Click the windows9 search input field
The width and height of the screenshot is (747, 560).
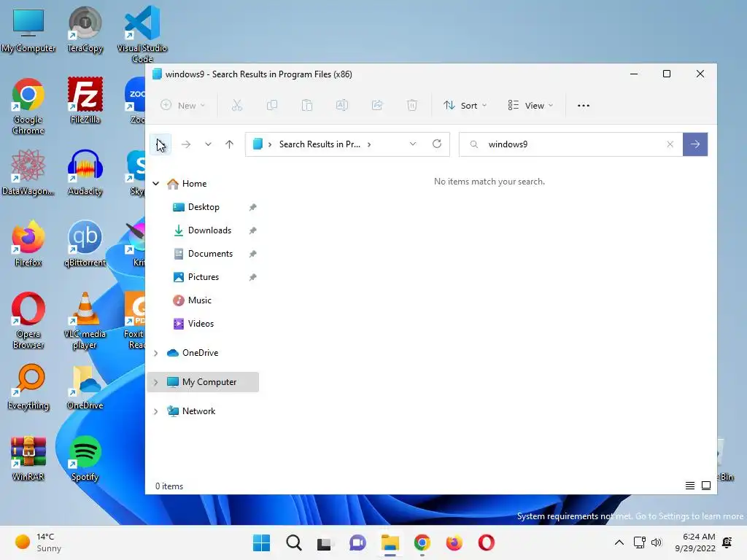pyautogui.click(x=572, y=144)
